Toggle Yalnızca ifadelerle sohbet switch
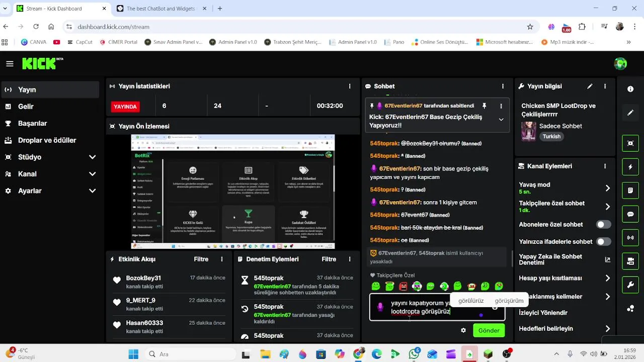This screenshot has width=644, height=362. coord(604,242)
